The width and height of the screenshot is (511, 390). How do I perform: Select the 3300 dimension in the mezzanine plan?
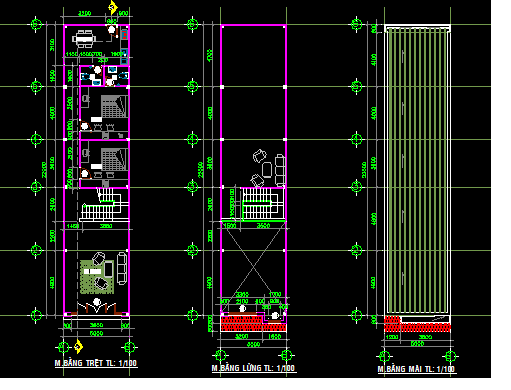click(x=242, y=295)
